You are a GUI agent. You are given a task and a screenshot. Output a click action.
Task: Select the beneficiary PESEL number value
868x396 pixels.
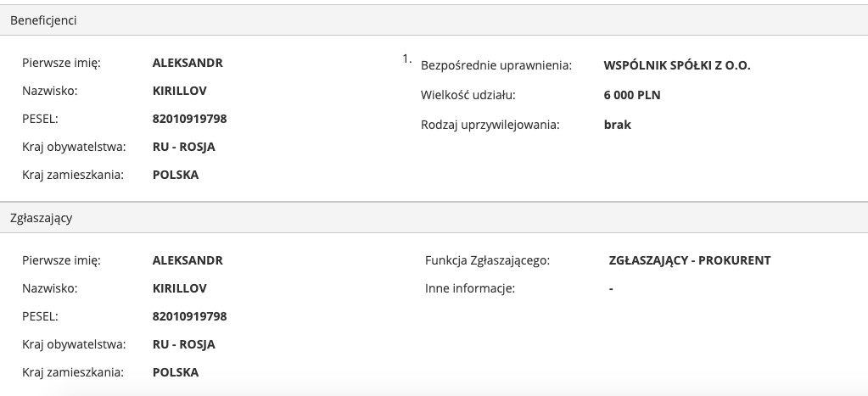[190, 119]
